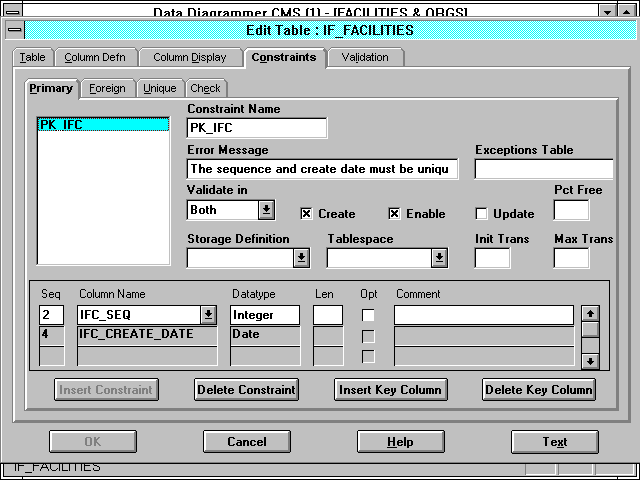The width and height of the screenshot is (640, 480).
Task: Click the Delete Constraint button
Action: [246, 389]
